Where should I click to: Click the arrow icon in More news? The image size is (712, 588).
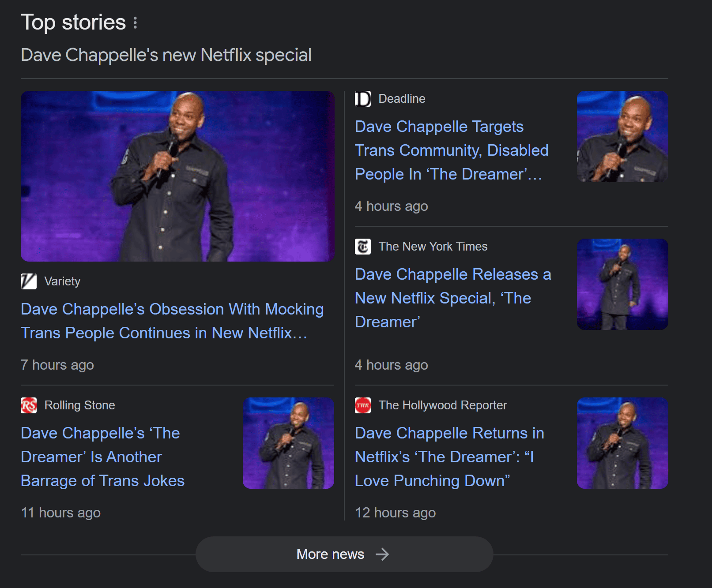(x=382, y=554)
